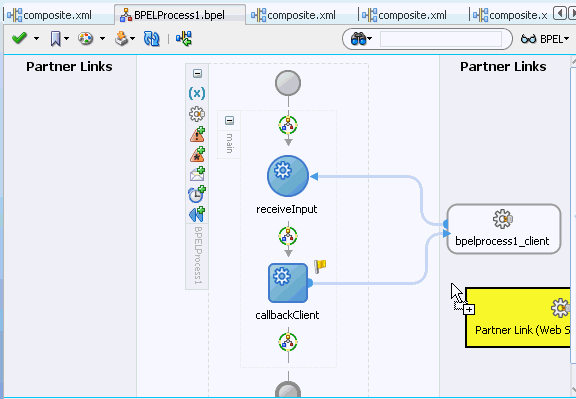576x399 pixels.
Task: Open the composite.xml tab right of BPELProcess1.bpel
Action: tap(293, 15)
